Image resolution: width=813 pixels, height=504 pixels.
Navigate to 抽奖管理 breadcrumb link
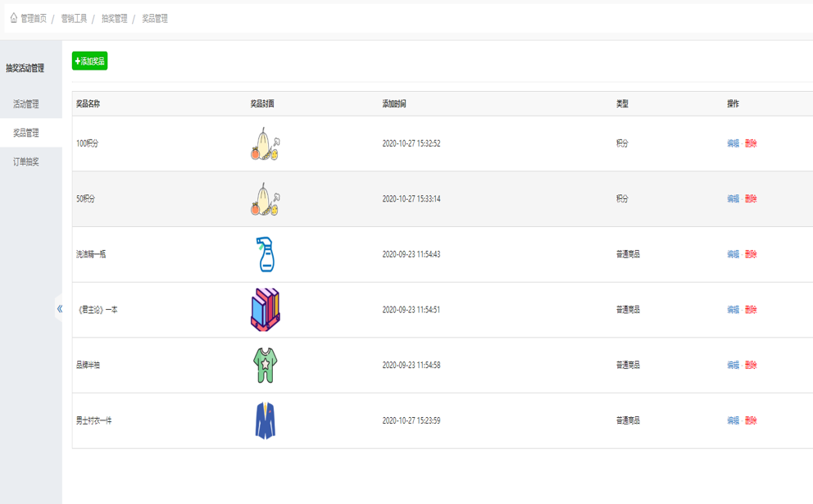point(115,18)
